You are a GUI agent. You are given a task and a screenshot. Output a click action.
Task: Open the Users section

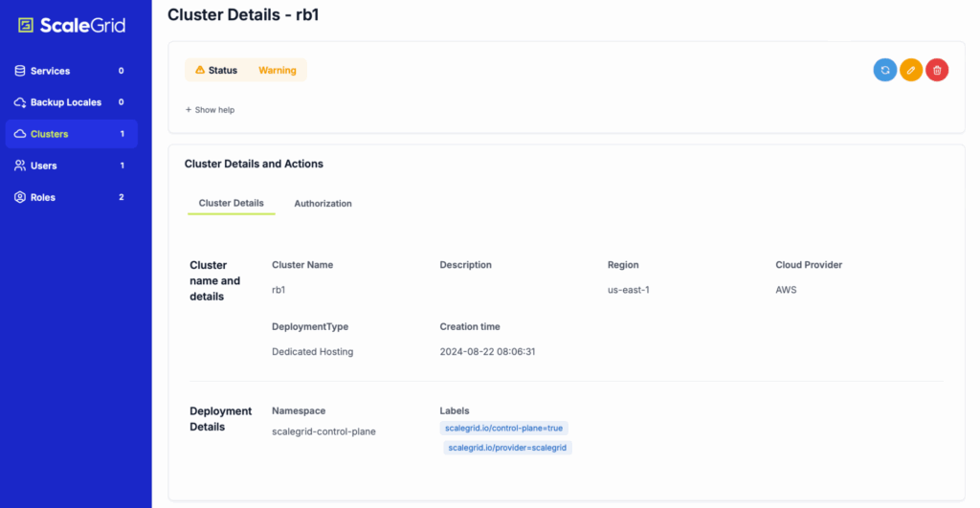[44, 166]
